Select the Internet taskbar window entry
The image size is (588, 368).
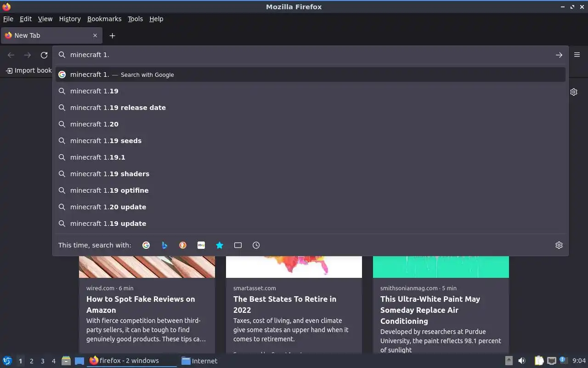(199, 361)
